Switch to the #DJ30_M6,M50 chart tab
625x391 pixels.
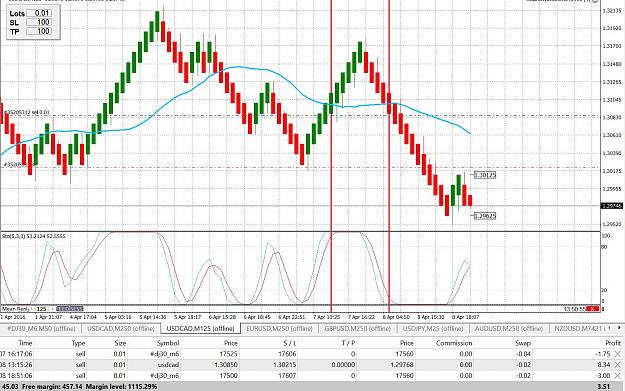click(41, 329)
